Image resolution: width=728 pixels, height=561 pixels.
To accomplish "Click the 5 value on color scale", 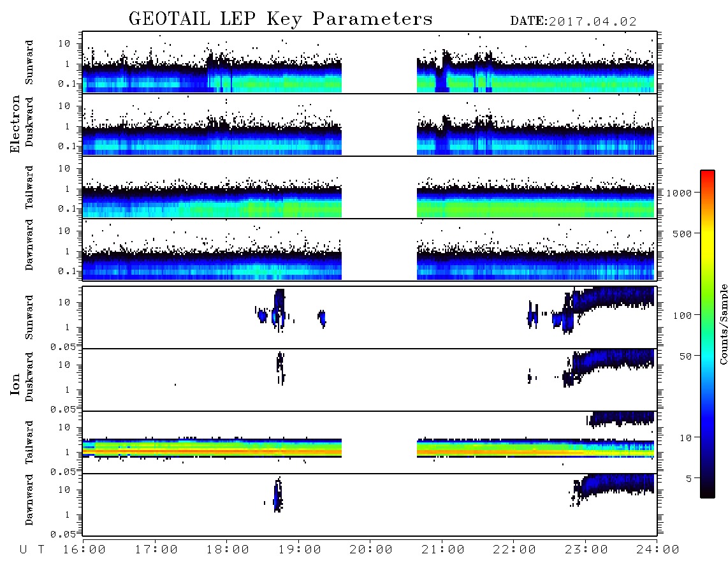I will (x=688, y=478).
